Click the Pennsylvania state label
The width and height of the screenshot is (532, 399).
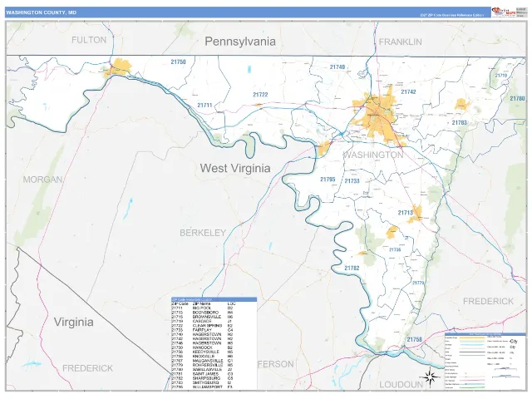(240, 42)
